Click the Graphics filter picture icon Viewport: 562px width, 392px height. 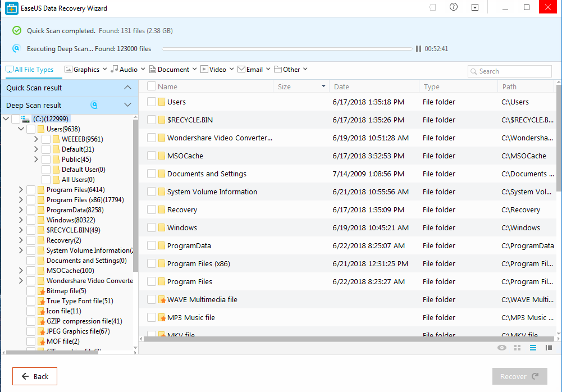pos(68,69)
